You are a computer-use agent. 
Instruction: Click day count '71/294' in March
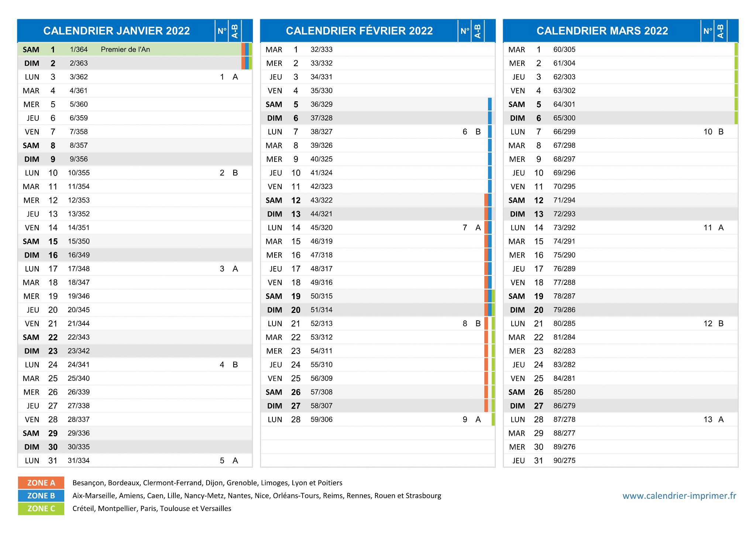(x=564, y=200)
